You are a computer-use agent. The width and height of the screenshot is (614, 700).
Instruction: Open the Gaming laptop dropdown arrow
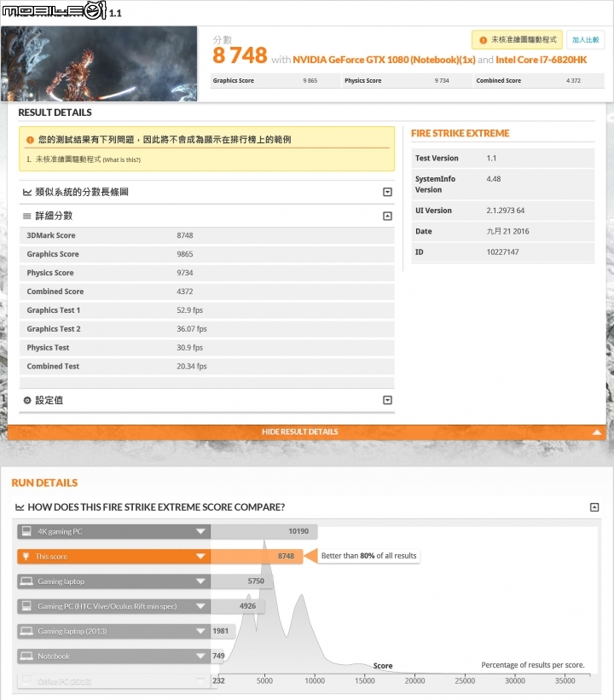coord(200,581)
